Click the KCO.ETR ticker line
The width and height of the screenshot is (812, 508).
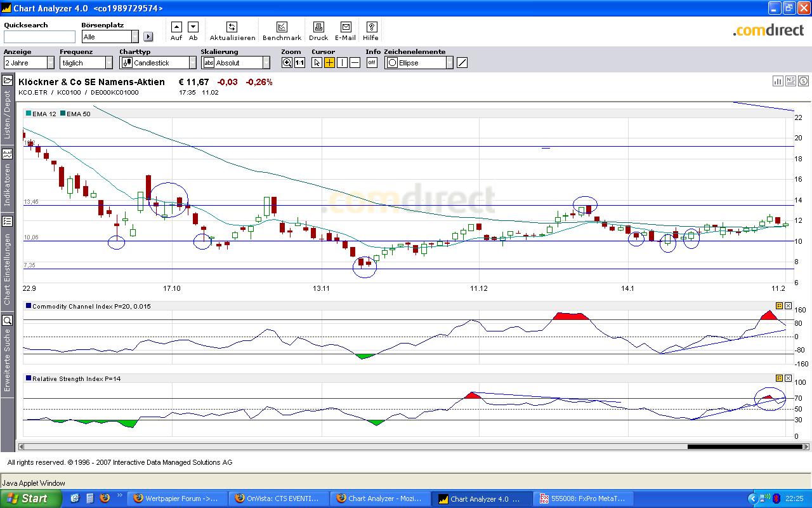[79, 93]
